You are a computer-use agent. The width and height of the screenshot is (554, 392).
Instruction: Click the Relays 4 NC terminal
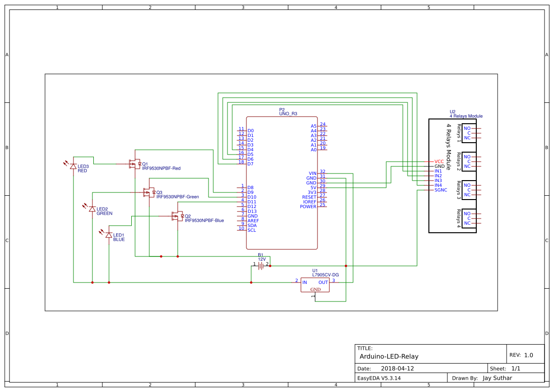click(x=467, y=223)
